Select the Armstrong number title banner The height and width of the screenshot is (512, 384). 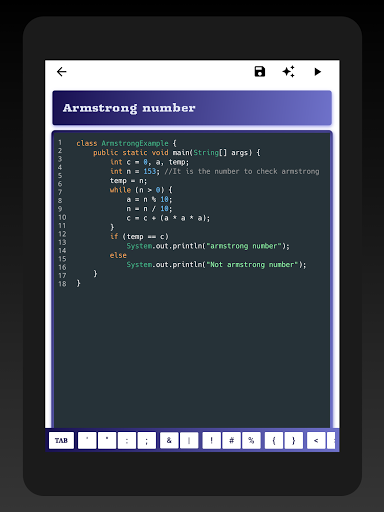[192, 108]
